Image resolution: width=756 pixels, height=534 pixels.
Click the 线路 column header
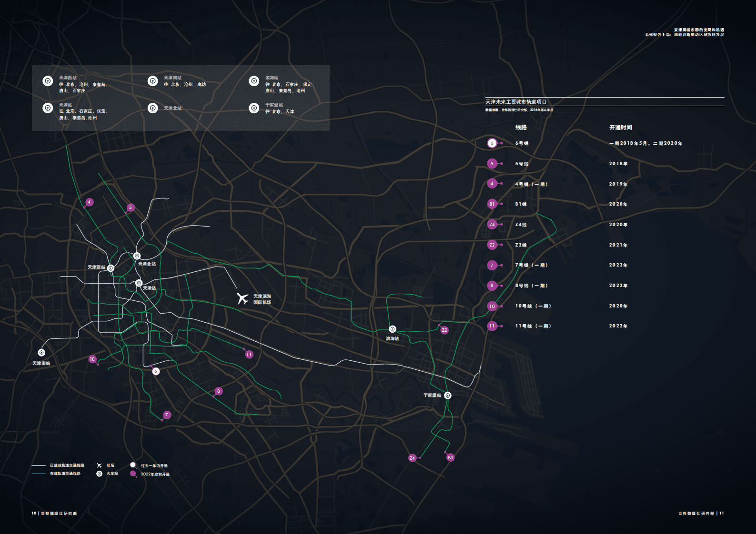pyautogui.click(x=521, y=128)
